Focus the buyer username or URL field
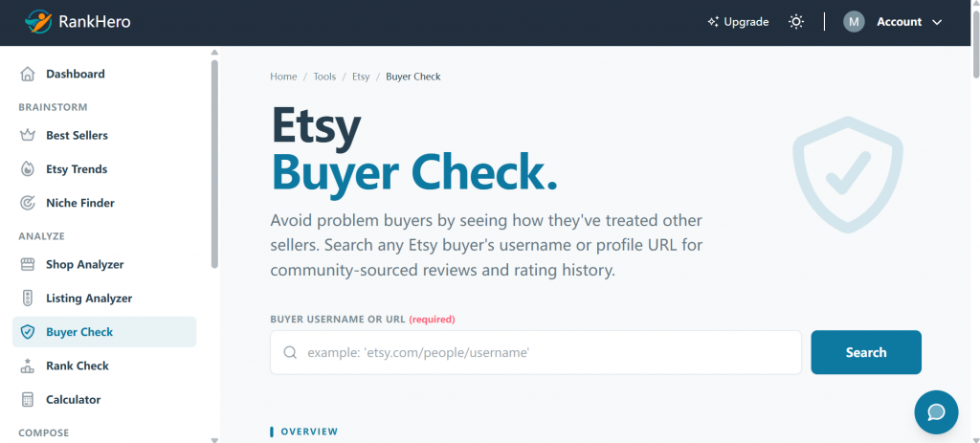Screen dimensions: 980x443 536,352
